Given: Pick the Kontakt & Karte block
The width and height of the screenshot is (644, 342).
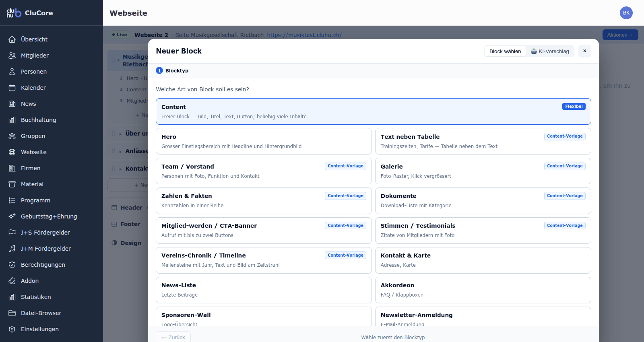Looking at the screenshot, I should 483,260.
